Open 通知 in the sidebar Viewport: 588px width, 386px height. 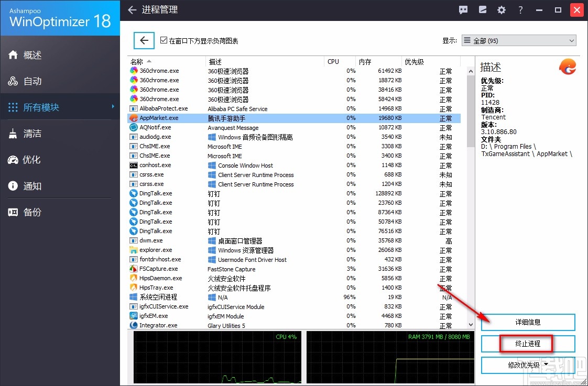point(60,186)
